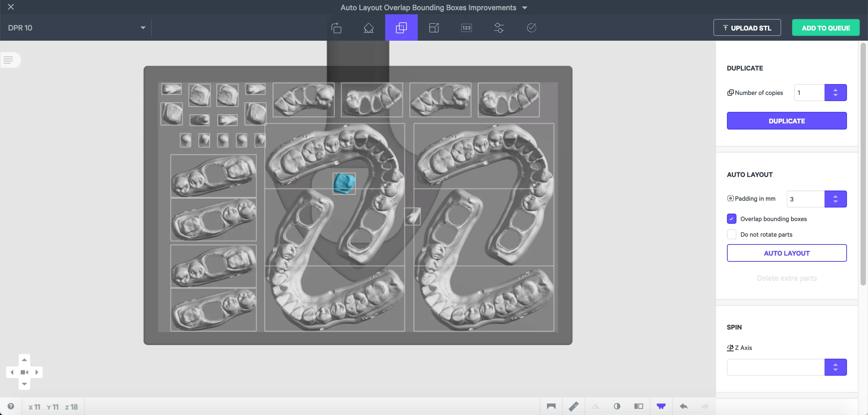Redo with the greyed forward arrow
Image resolution: width=868 pixels, height=415 pixels.
pos(705,406)
